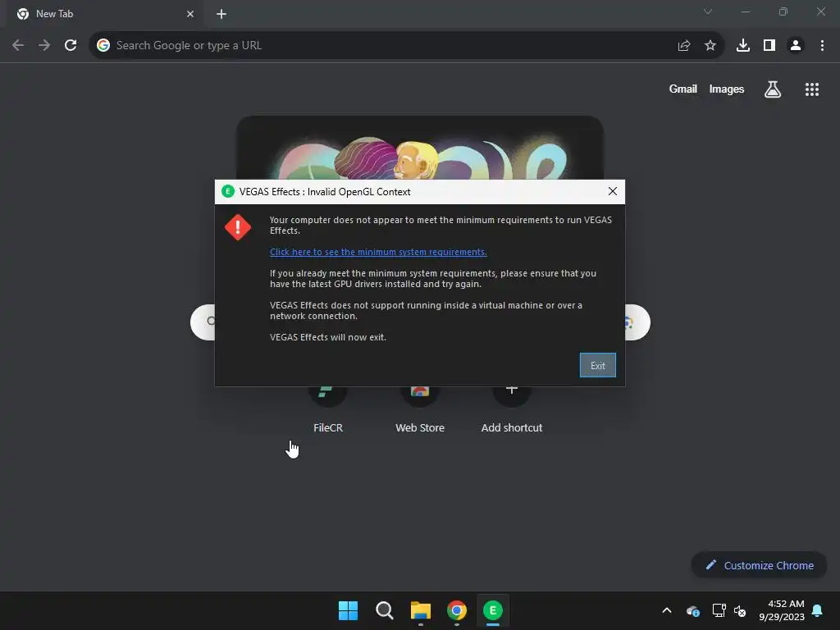
Task: Click OneDrive cloud tray icon
Action: 692,610
